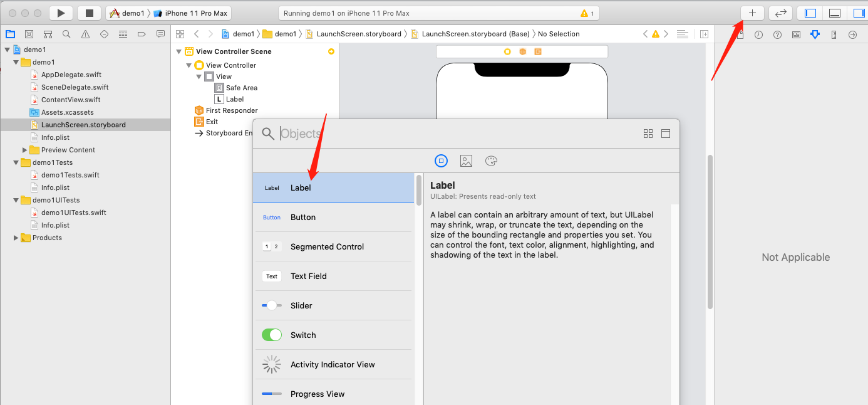Choose iPhone 11 Pro Max destination

[190, 13]
